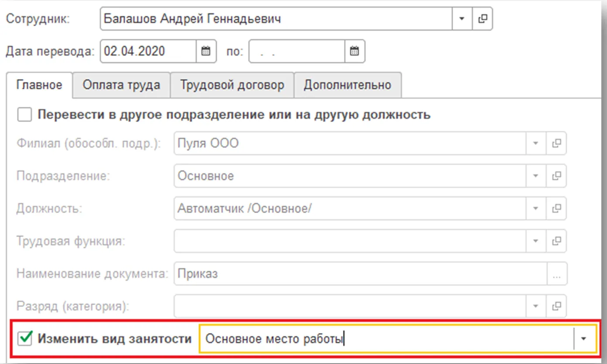Open the Сотрудник record form icon
This screenshot has height=364, width=607.
482,19
